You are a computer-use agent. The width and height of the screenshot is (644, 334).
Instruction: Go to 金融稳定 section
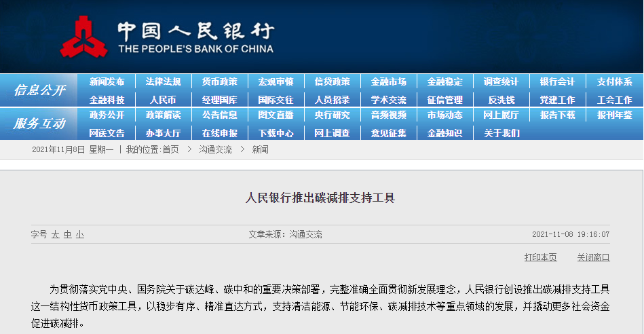tap(444, 81)
